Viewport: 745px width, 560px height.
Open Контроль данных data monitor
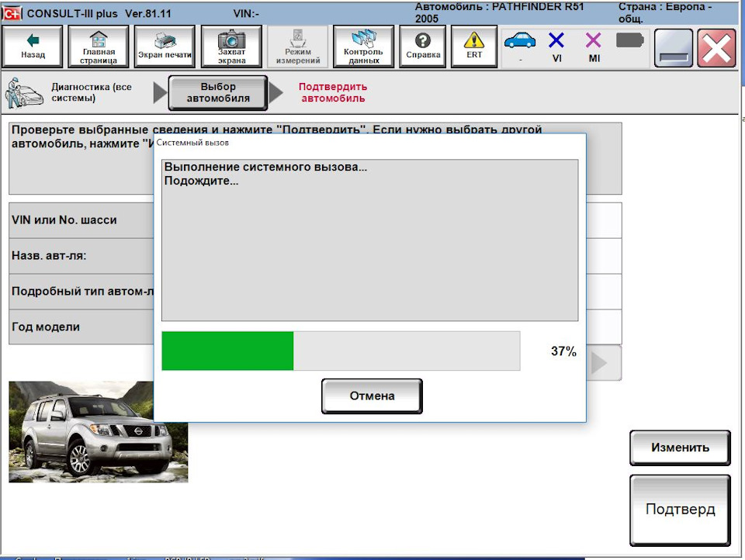[x=363, y=47]
